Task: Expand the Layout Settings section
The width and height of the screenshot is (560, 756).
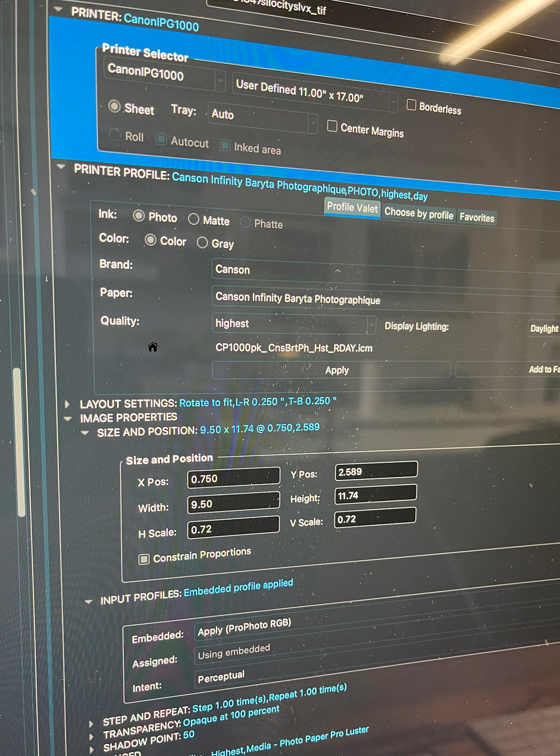Action: click(68, 404)
